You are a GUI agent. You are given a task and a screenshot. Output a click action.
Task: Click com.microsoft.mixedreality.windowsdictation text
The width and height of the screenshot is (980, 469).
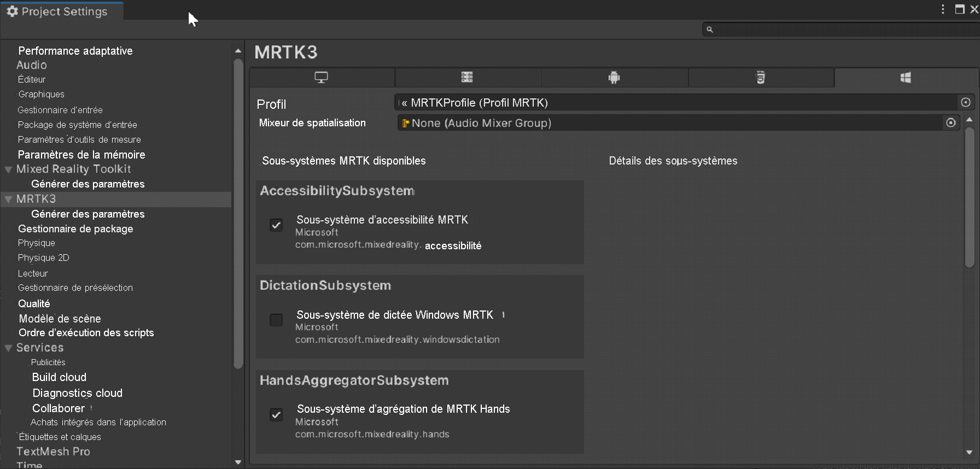point(398,339)
